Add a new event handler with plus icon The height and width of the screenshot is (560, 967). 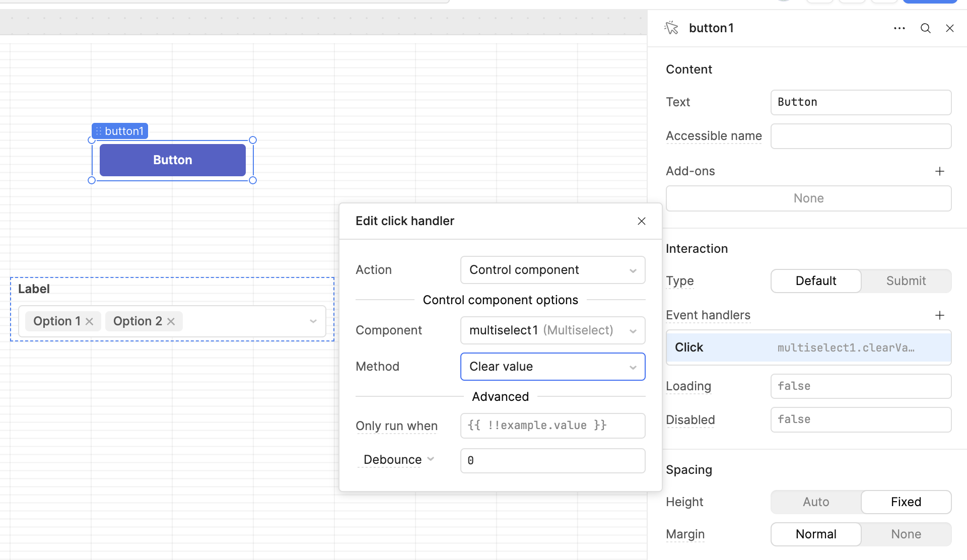pos(939,315)
